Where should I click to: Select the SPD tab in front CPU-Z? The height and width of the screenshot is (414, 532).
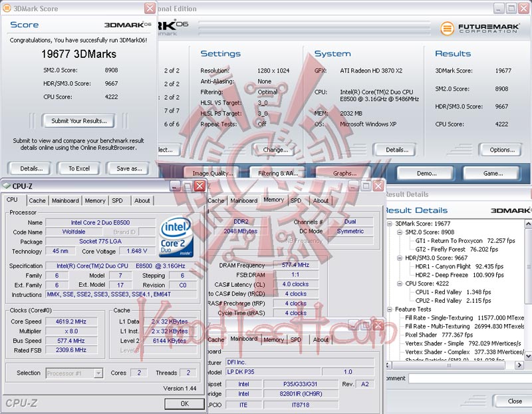click(x=118, y=201)
